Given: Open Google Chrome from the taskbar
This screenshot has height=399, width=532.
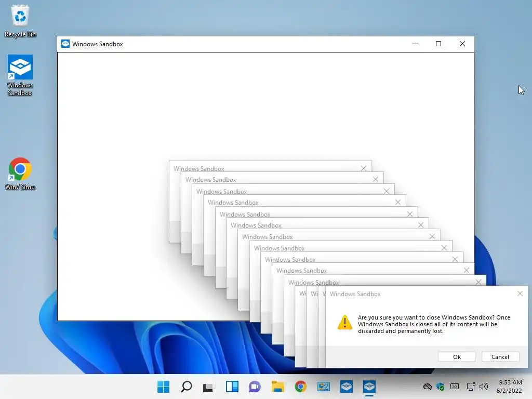Looking at the screenshot, I should [x=301, y=387].
